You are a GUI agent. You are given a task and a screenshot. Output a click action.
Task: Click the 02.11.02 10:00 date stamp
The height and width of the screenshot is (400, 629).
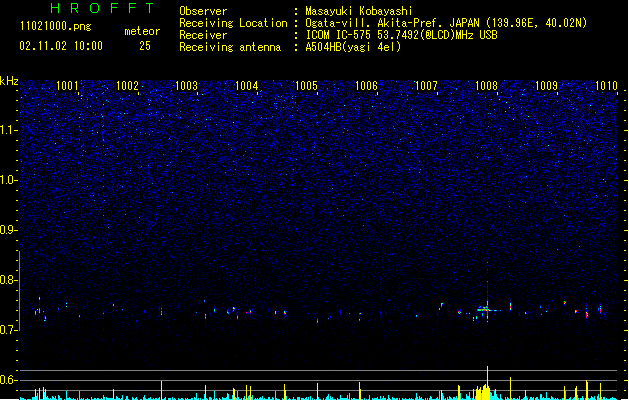[x=61, y=46]
